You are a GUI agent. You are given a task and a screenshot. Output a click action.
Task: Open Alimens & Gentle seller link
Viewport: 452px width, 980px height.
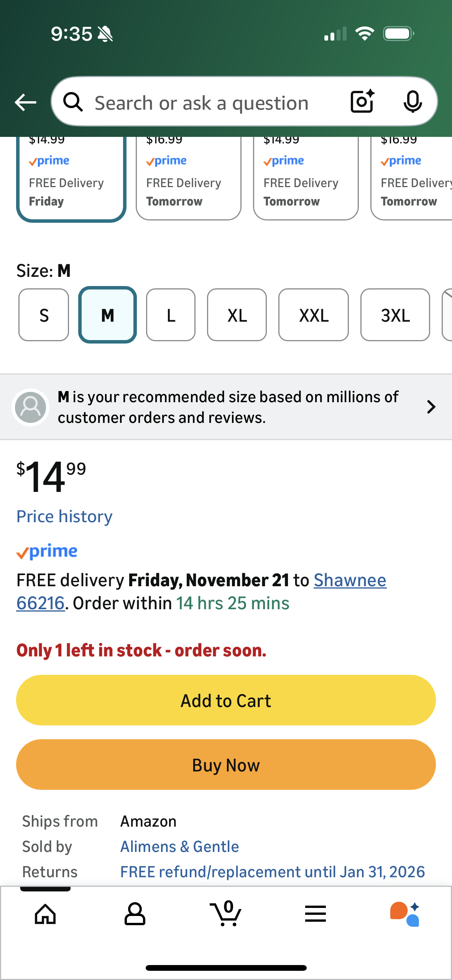click(x=179, y=847)
